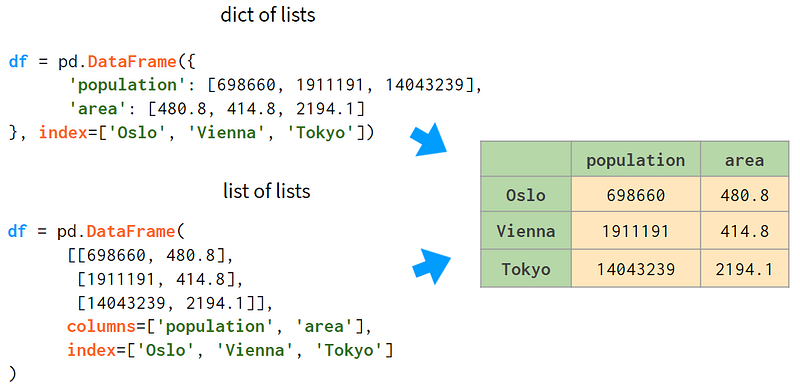Screen dimensions: 800x388
Task: Select the cell containing 698660
Action: point(636,195)
